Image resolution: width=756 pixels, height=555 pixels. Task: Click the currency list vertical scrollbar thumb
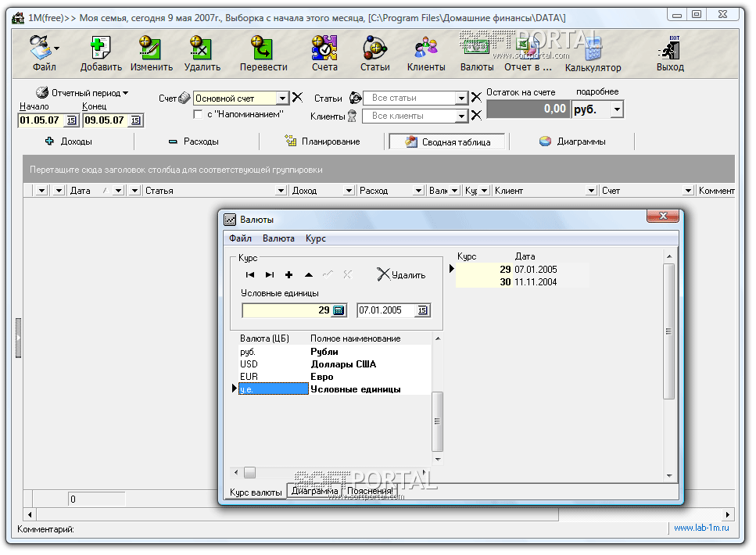click(x=437, y=421)
